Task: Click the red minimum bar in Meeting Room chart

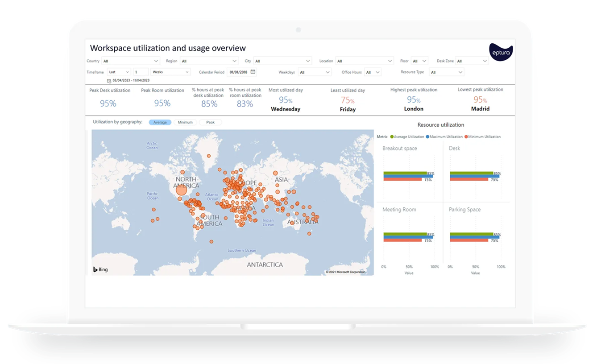Action: click(x=402, y=240)
